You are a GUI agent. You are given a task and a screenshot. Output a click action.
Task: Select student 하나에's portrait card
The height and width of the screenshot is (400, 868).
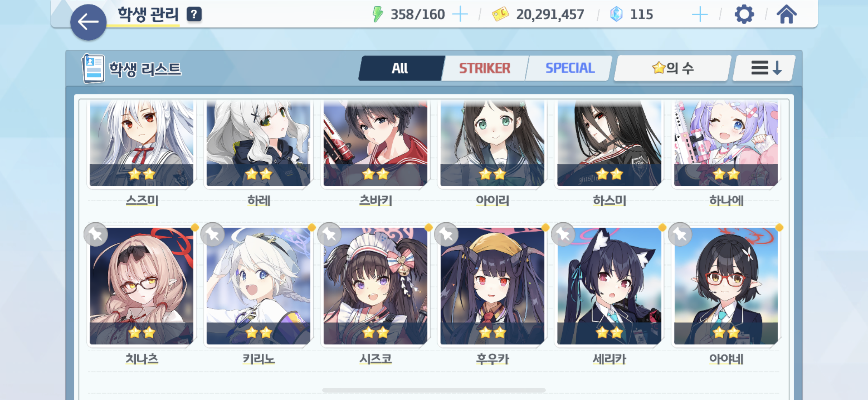[x=726, y=143]
